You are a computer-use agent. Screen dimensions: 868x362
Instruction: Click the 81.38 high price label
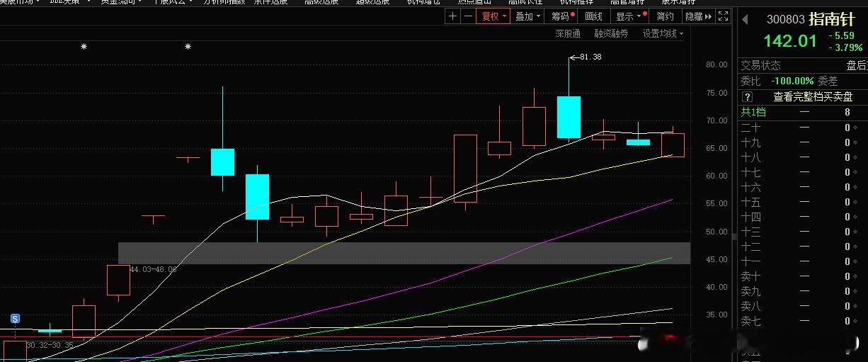pyautogui.click(x=590, y=56)
